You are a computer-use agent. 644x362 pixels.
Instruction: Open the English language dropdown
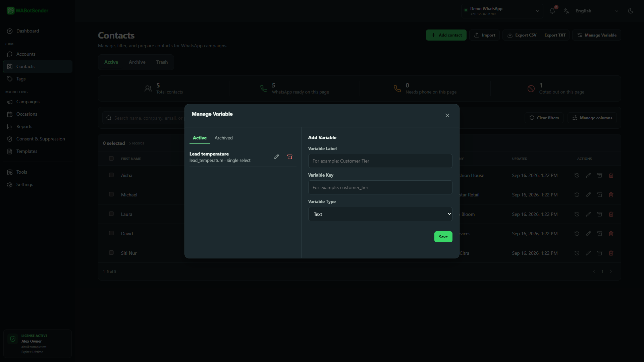tap(596, 11)
